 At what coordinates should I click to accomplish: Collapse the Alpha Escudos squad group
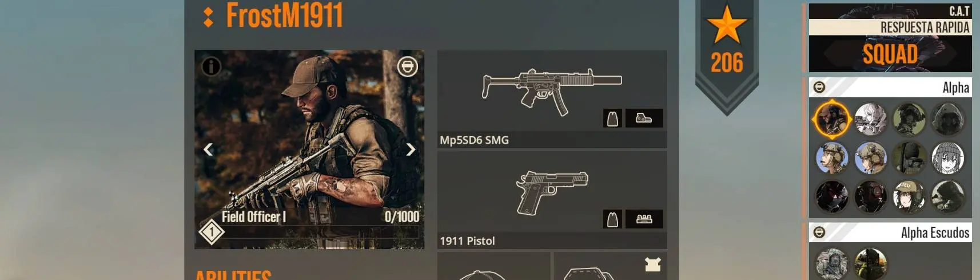tap(819, 232)
